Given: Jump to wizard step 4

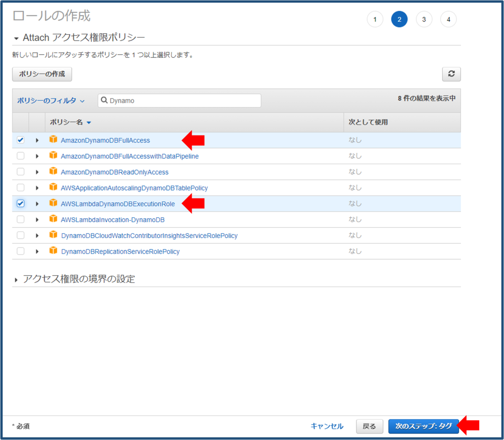Looking at the screenshot, I should coord(449,19).
